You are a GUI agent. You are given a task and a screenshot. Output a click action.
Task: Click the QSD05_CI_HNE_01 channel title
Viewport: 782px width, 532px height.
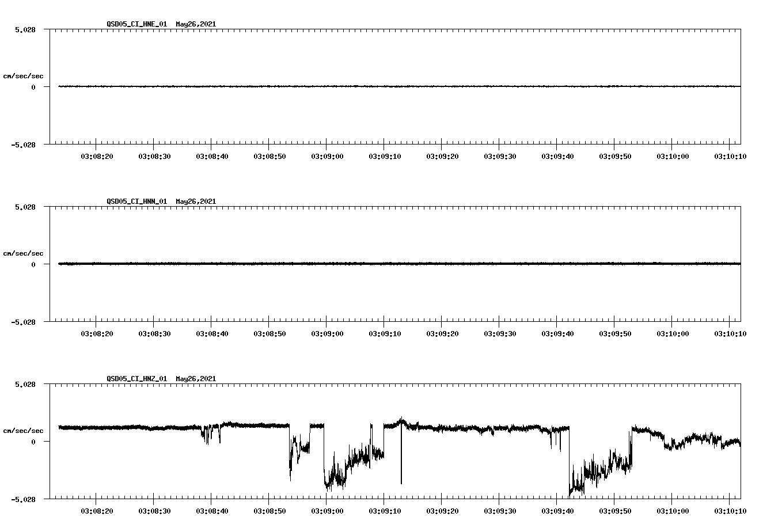(136, 25)
